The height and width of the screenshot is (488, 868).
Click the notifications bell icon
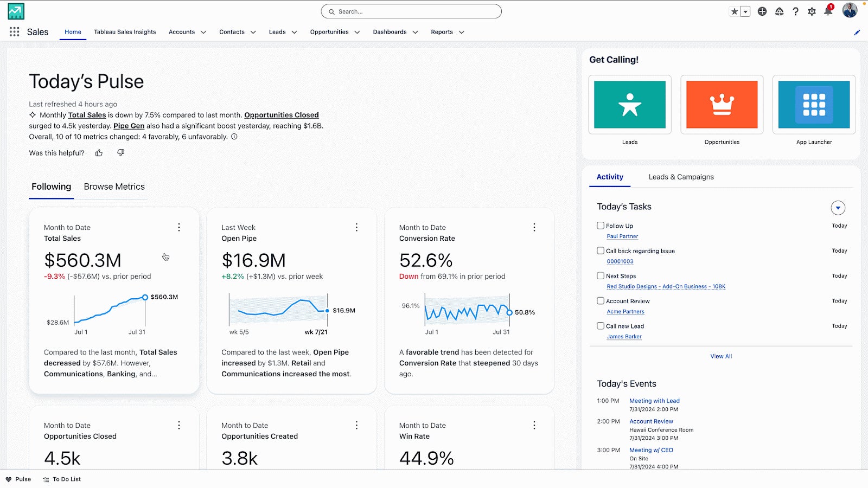pos(828,11)
